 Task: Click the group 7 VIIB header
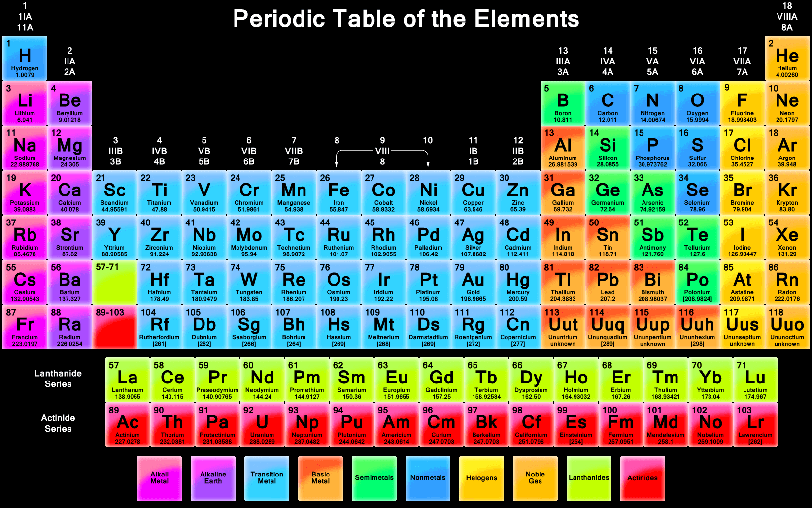pos(294,151)
